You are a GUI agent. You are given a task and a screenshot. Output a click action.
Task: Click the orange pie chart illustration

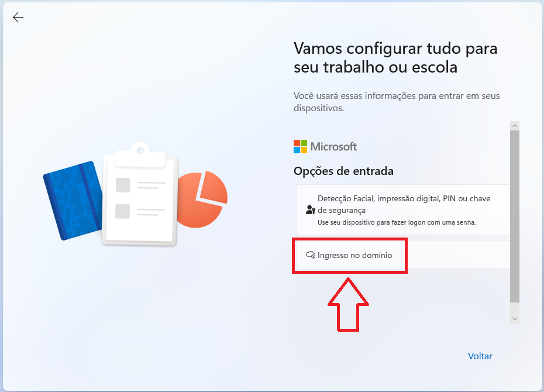point(202,199)
